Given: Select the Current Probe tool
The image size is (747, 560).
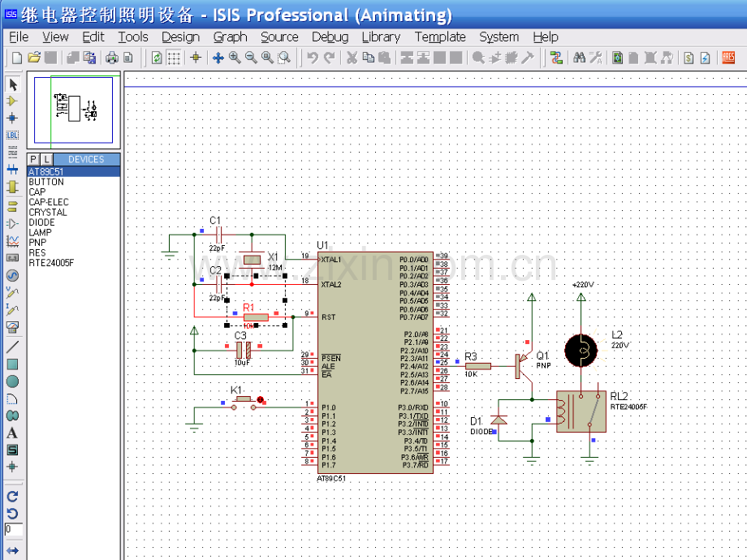Looking at the screenshot, I should (12, 309).
